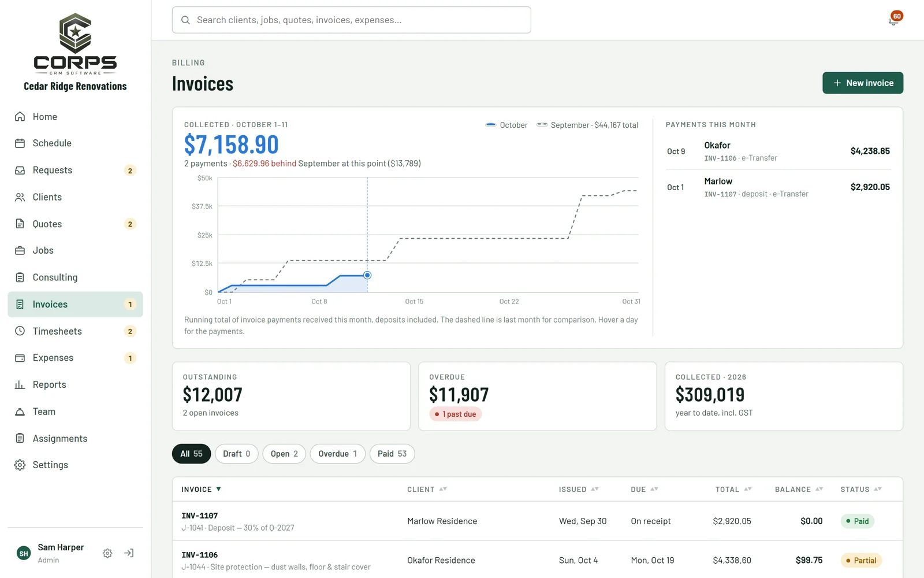Go to Clients people icon
Viewport: 924px width, 578px height.
click(x=20, y=197)
